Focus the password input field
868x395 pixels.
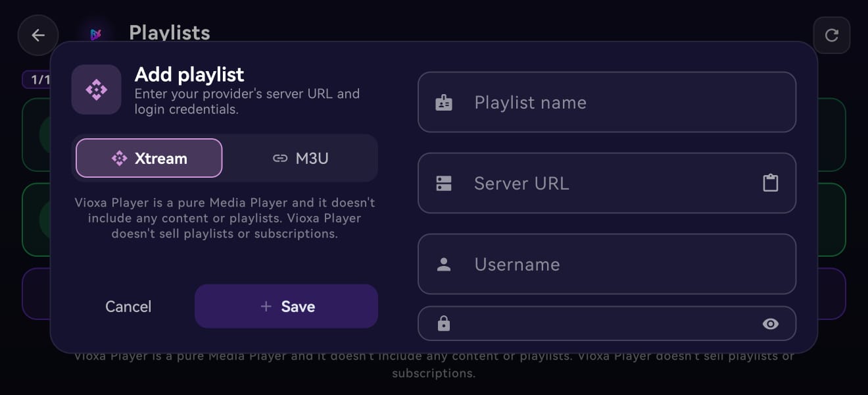click(x=607, y=323)
